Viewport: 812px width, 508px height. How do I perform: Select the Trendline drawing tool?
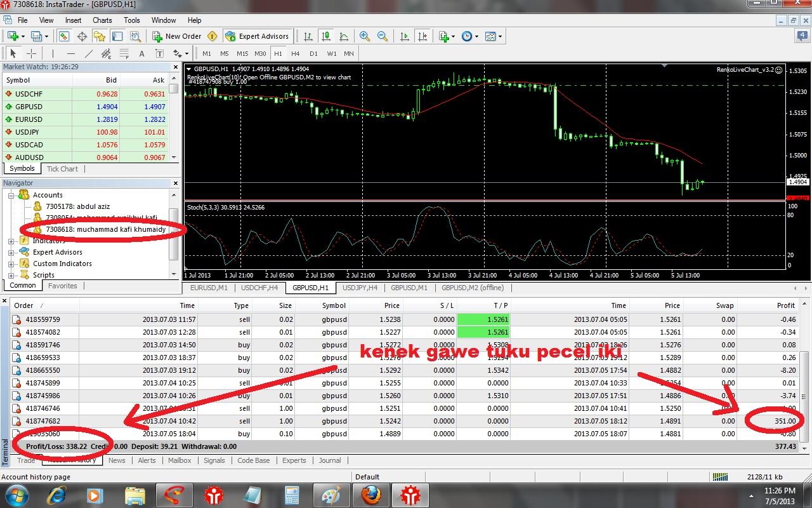[88, 53]
